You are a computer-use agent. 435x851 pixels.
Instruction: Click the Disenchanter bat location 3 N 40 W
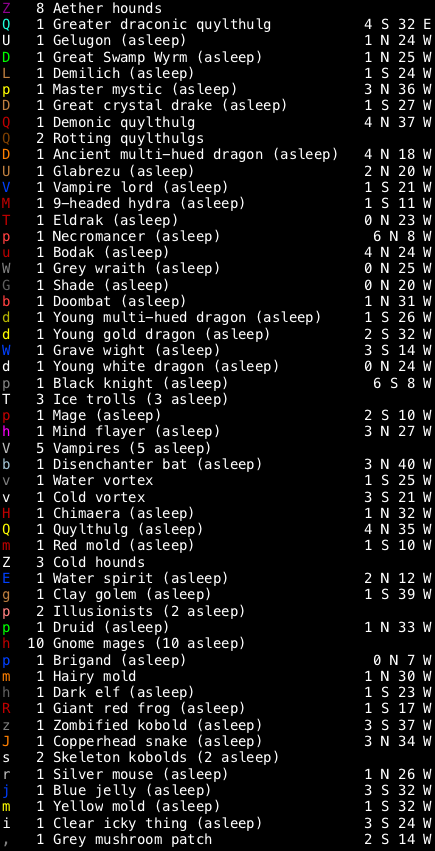click(398, 464)
